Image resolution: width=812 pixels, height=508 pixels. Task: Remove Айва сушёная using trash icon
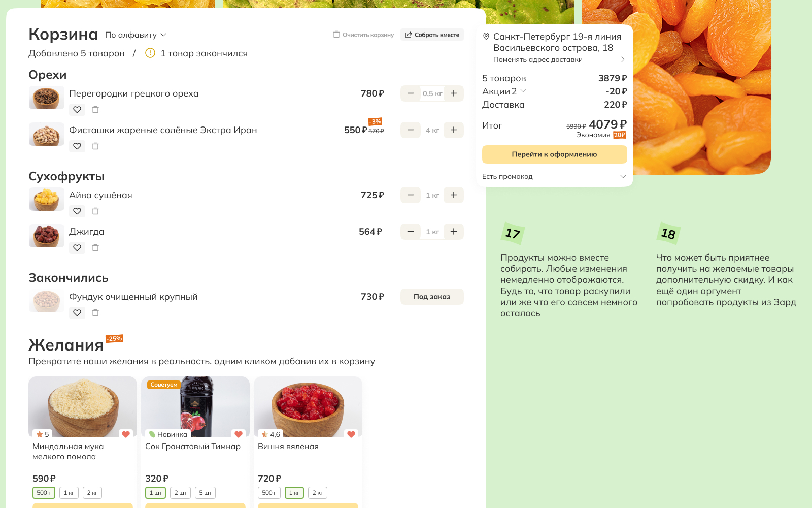coord(95,211)
